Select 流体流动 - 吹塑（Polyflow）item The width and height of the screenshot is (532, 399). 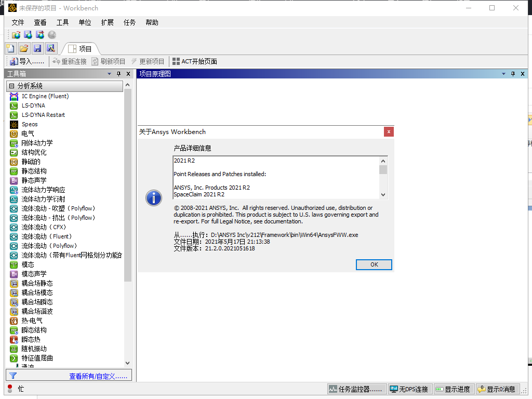pos(58,208)
